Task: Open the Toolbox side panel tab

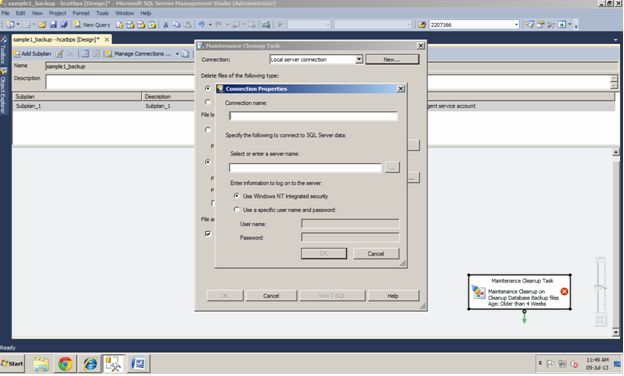Action: tap(4, 50)
